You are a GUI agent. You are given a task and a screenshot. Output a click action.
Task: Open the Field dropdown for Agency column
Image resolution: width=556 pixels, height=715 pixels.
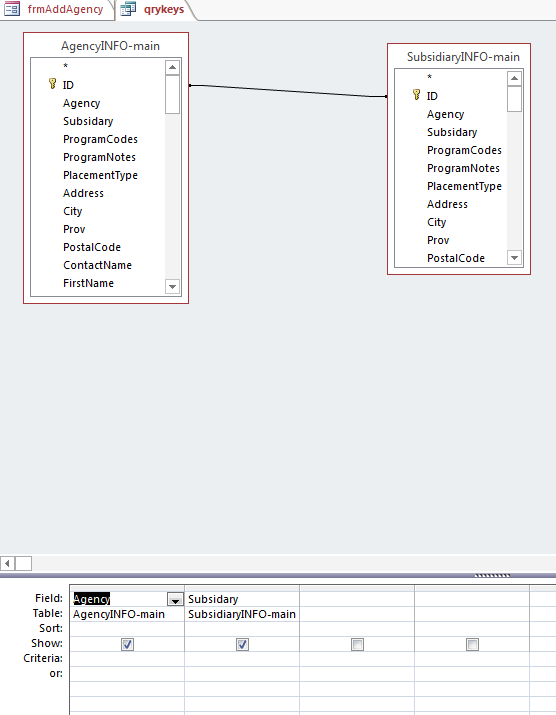click(x=175, y=599)
